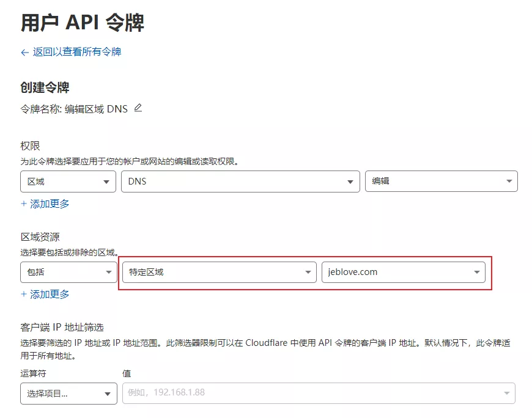Screen dimensions: 532x418
Task: Open the '选择项目...' operator dropdown
Action: coord(68,394)
